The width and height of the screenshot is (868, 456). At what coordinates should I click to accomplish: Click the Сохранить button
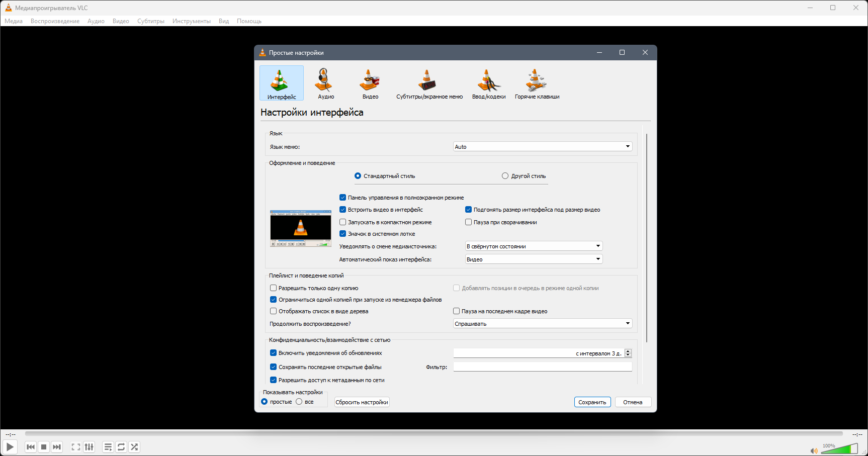592,402
